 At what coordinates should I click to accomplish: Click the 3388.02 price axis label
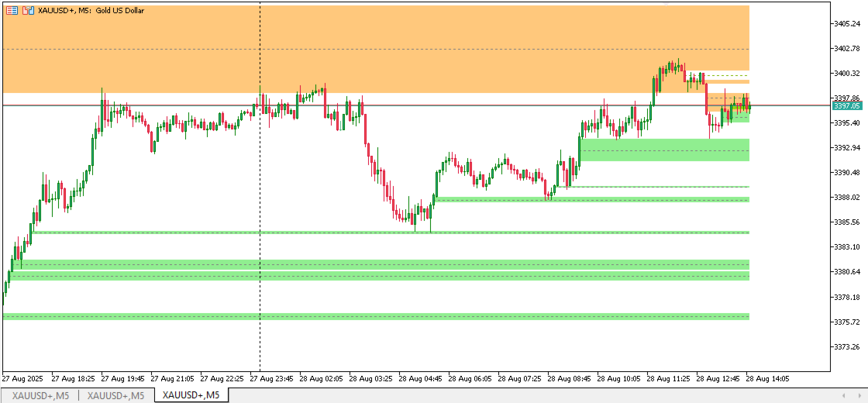pyautogui.click(x=847, y=197)
